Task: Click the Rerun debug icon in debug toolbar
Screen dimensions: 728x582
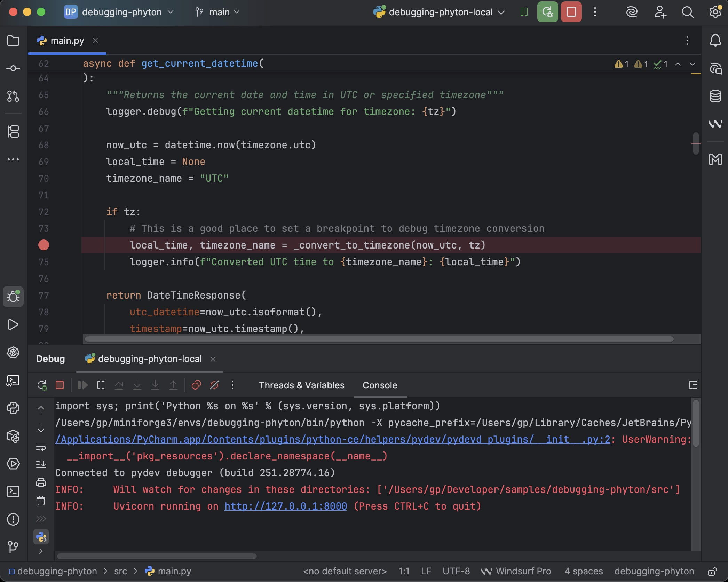Action: [42, 385]
